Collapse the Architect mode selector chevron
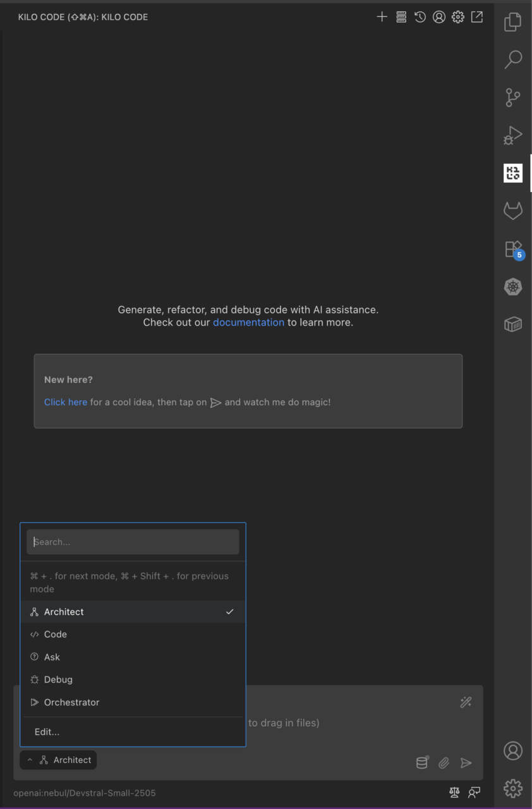532x809 pixels. click(x=30, y=760)
